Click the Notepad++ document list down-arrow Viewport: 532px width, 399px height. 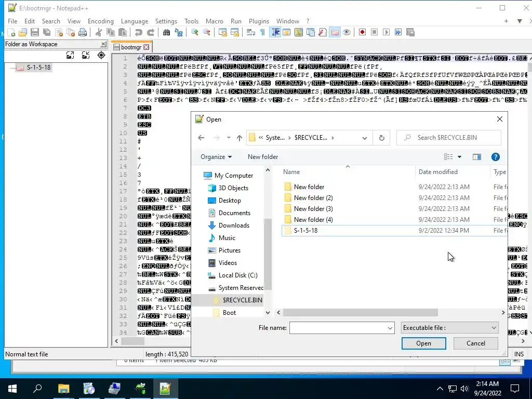pyautogui.click(x=520, y=21)
